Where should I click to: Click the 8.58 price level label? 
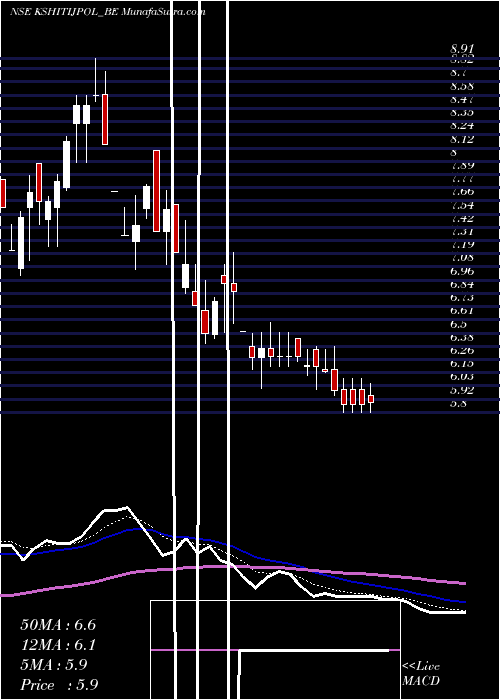(462, 86)
